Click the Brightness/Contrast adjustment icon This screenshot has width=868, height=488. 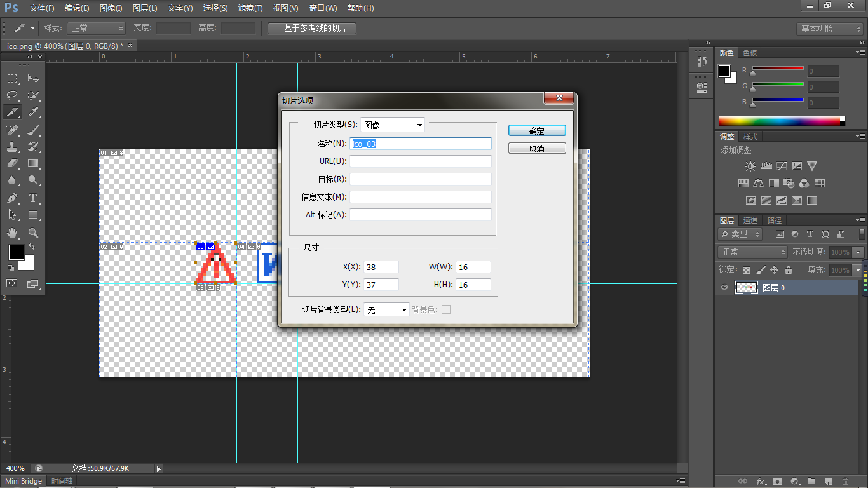coord(750,166)
